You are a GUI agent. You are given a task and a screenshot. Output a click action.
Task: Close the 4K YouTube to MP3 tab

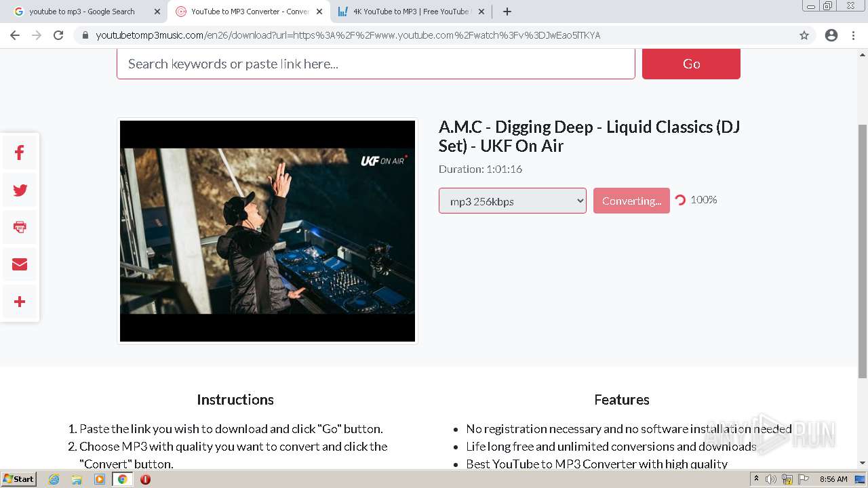[x=481, y=12]
